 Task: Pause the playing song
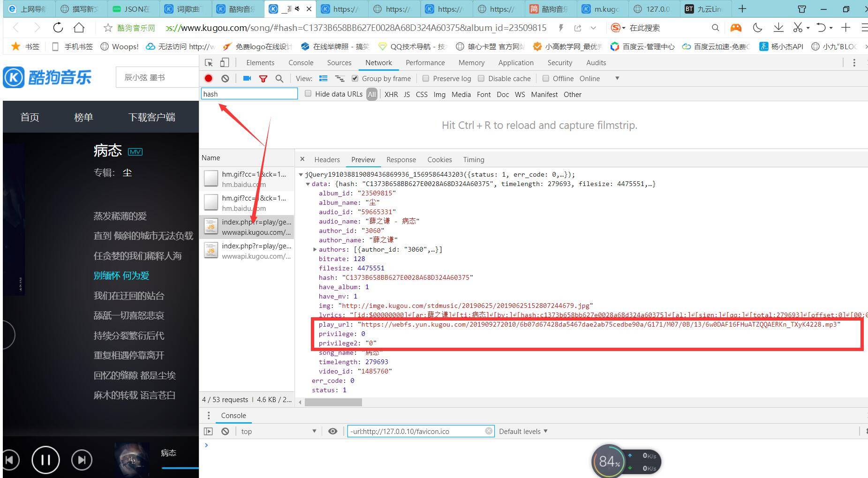coord(45,460)
